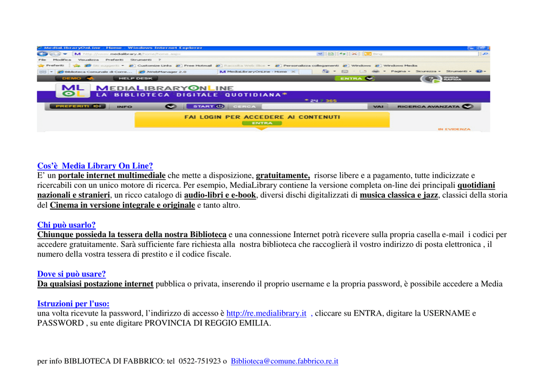
Task: Click the Free Hotmail favorite
Action: pos(194,66)
